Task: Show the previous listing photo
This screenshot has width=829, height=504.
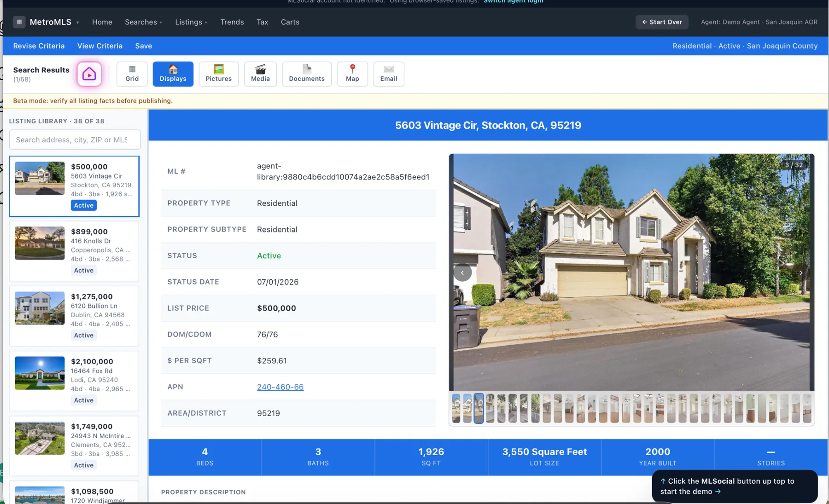Action: [x=462, y=272]
